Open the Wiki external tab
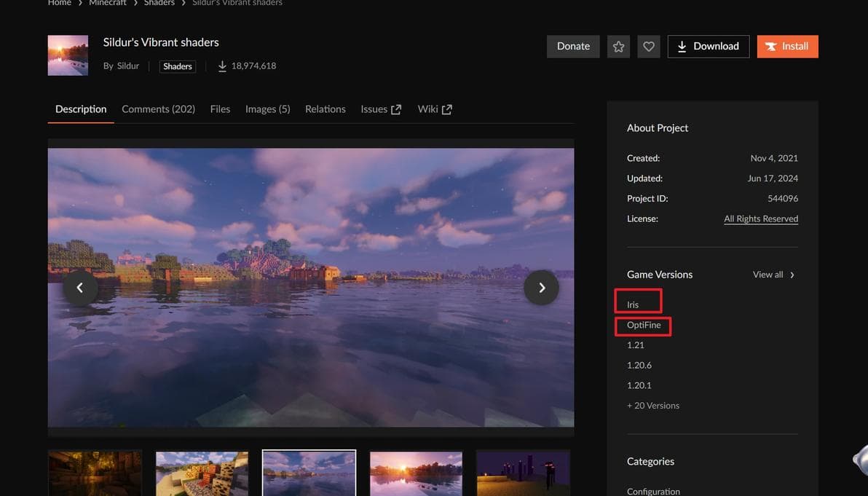Viewport: 868px width, 496px height. pyautogui.click(x=435, y=109)
